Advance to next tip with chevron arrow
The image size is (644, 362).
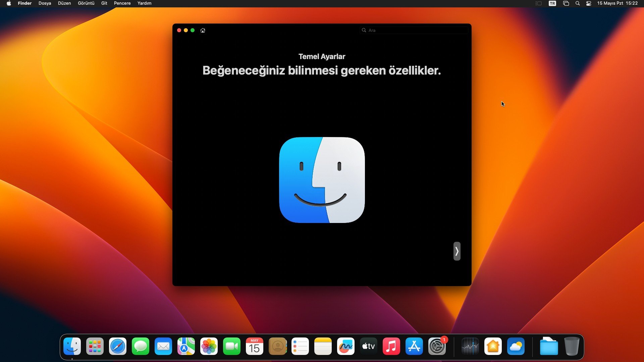[457, 251]
